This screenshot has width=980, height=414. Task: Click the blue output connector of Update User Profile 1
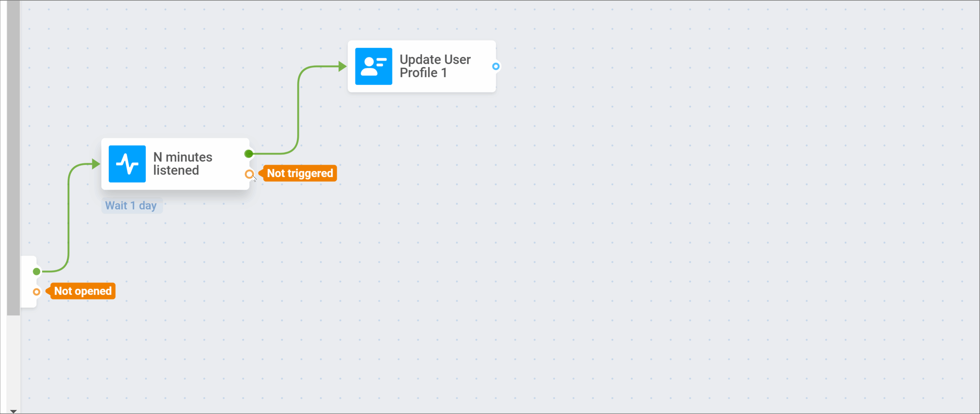point(496,67)
